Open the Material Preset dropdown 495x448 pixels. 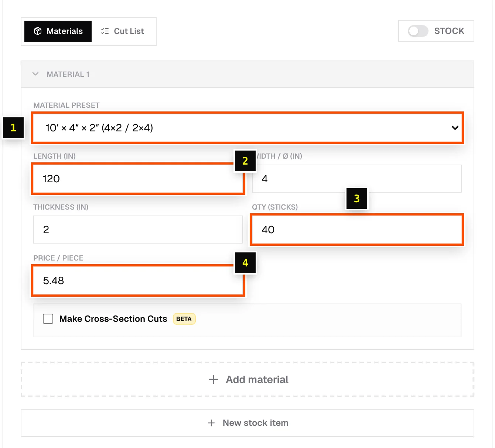247,128
